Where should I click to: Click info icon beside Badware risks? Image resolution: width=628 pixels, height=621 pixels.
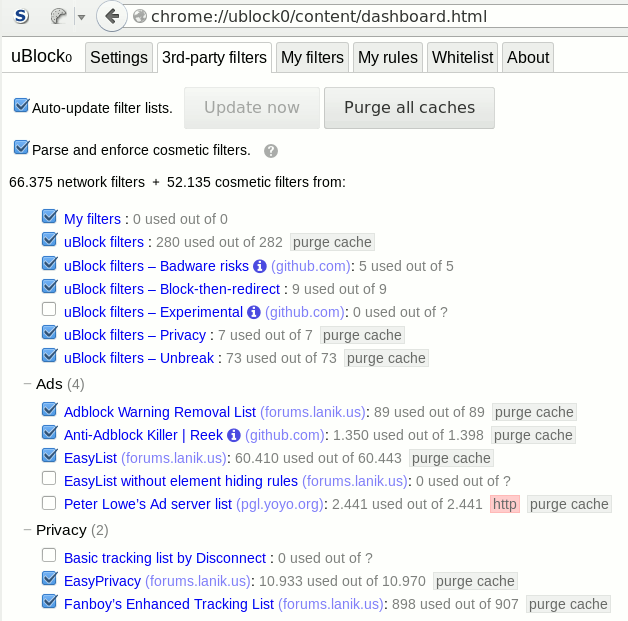click(x=260, y=266)
